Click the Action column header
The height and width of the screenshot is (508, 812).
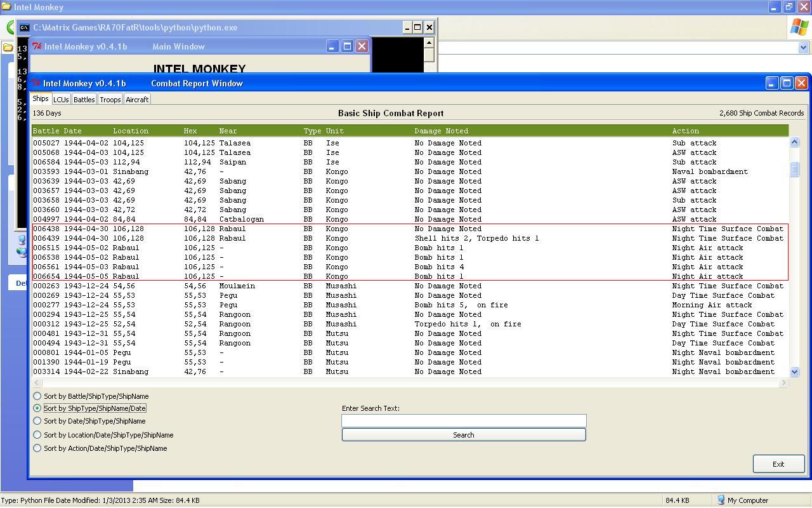click(x=686, y=131)
